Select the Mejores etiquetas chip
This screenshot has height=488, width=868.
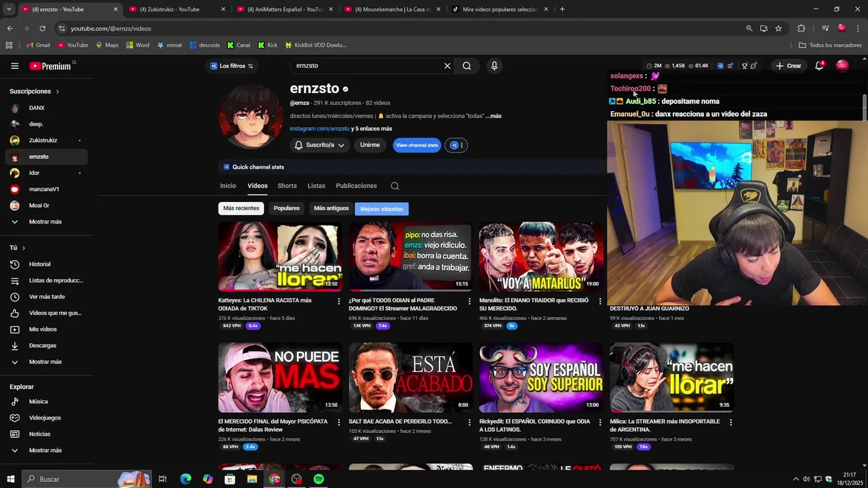pos(382,209)
